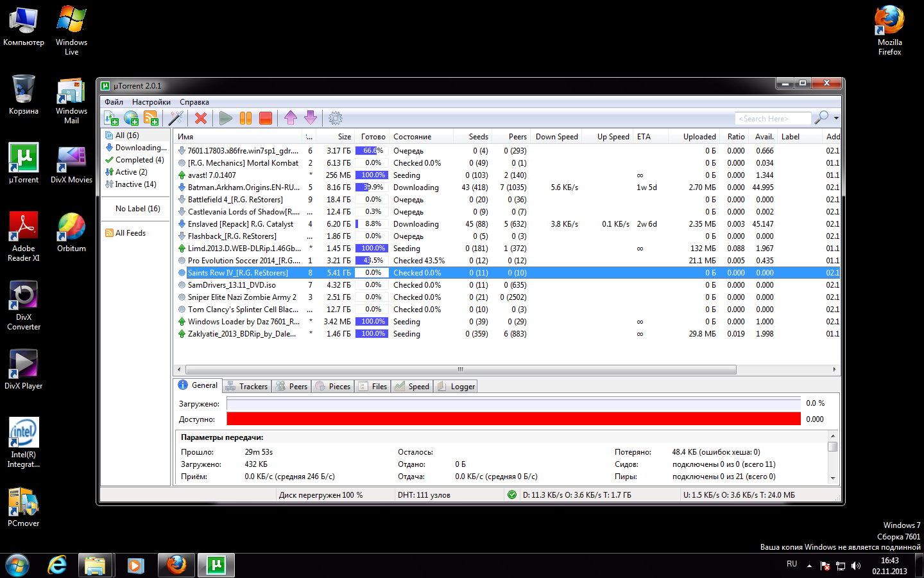Select avast! 7.0.1407 torrent
Image resolution: width=924 pixels, height=578 pixels.
pyautogui.click(x=507, y=175)
